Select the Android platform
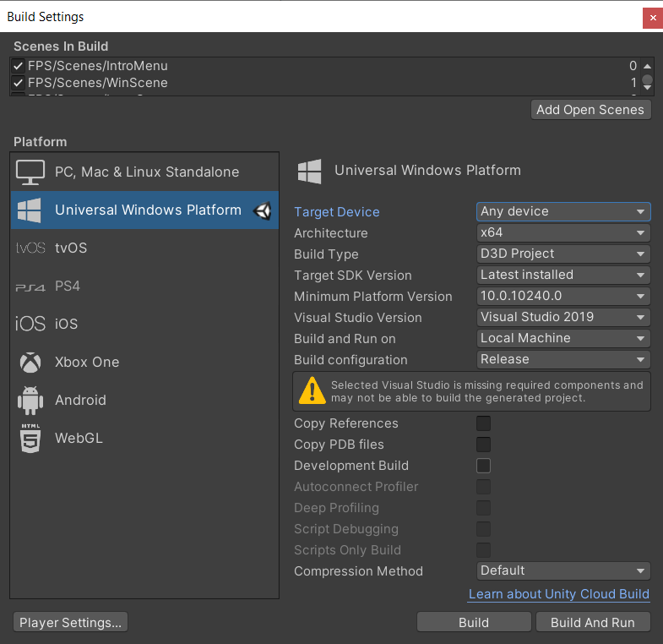The image size is (663, 644). coord(144,401)
